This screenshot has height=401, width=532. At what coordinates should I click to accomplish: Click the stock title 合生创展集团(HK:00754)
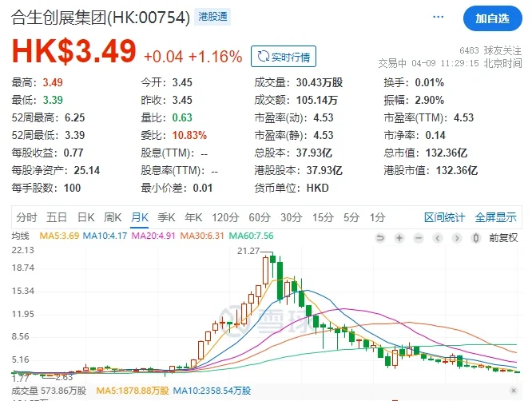coord(101,17)
